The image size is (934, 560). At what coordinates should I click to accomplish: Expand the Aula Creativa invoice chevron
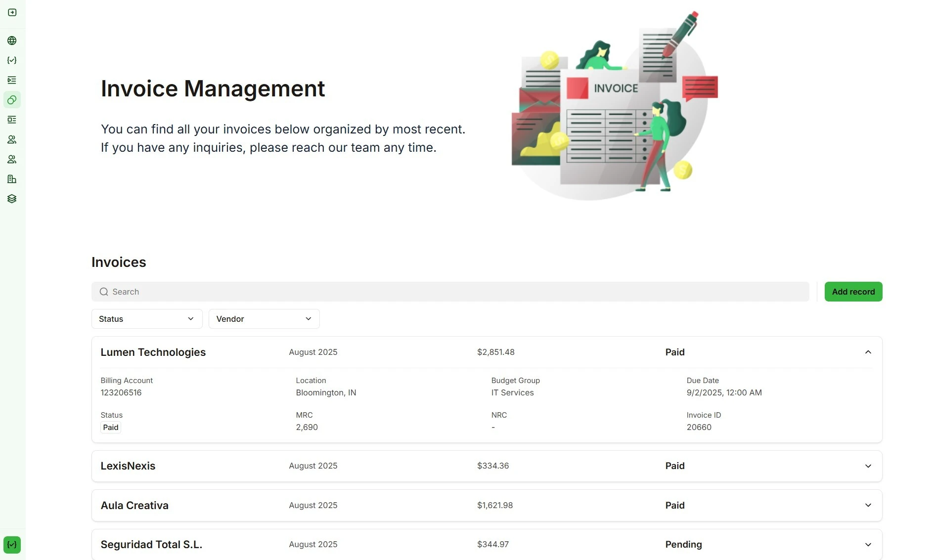tap(868, 505)
